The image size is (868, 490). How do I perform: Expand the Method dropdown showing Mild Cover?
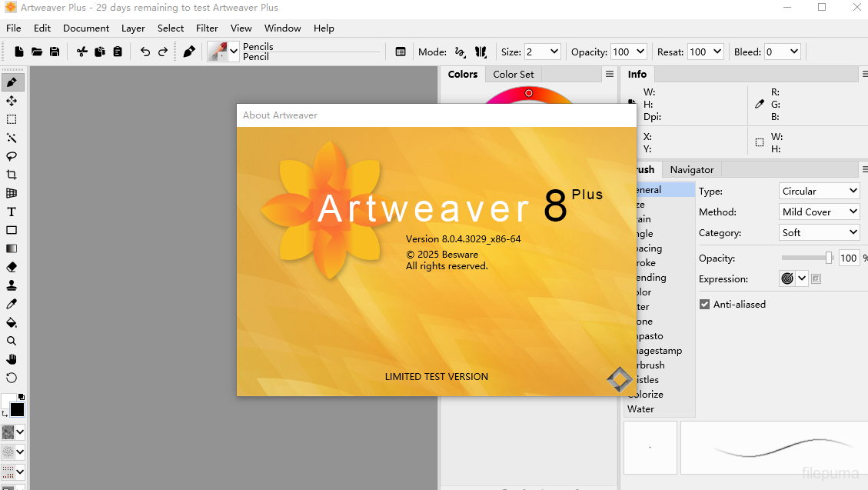tap(819, 212)
